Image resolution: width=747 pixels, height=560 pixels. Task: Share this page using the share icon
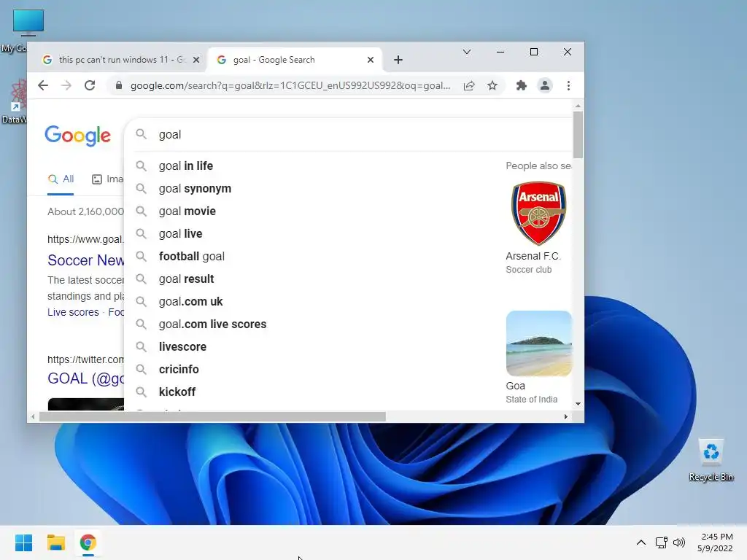(x=469, y=86)
